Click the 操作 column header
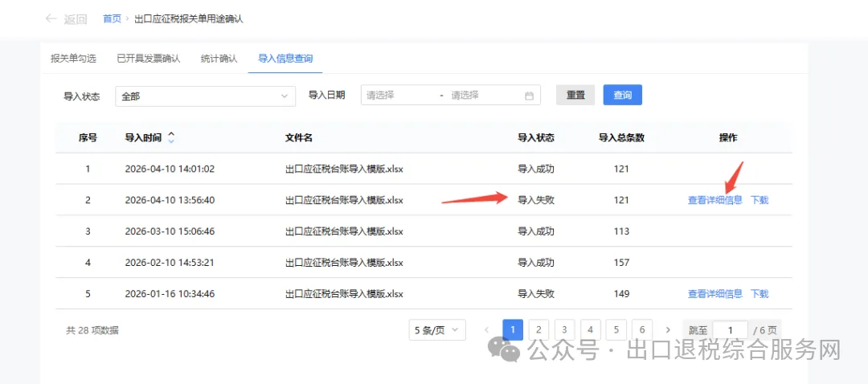Screen dimensions: 868x384 pos(728,138)
